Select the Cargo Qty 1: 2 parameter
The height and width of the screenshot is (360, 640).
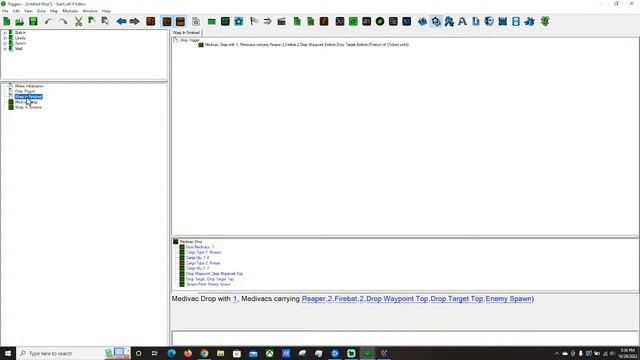[197, 258]
